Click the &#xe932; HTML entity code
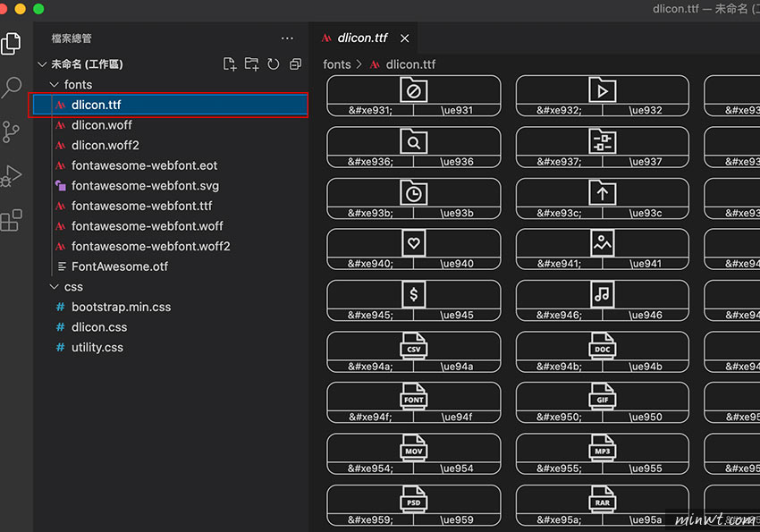Image resolution: width=760 pixels, height=532 pixels. 559,110
